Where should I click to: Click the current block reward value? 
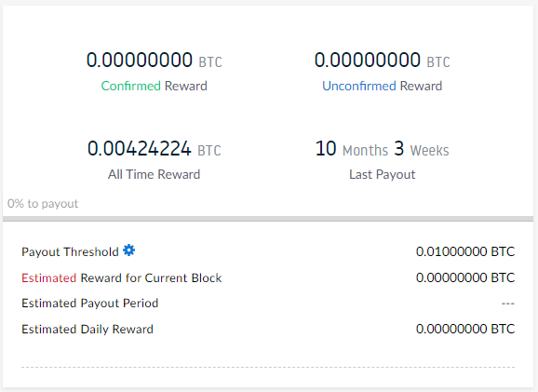coord(465,277)
